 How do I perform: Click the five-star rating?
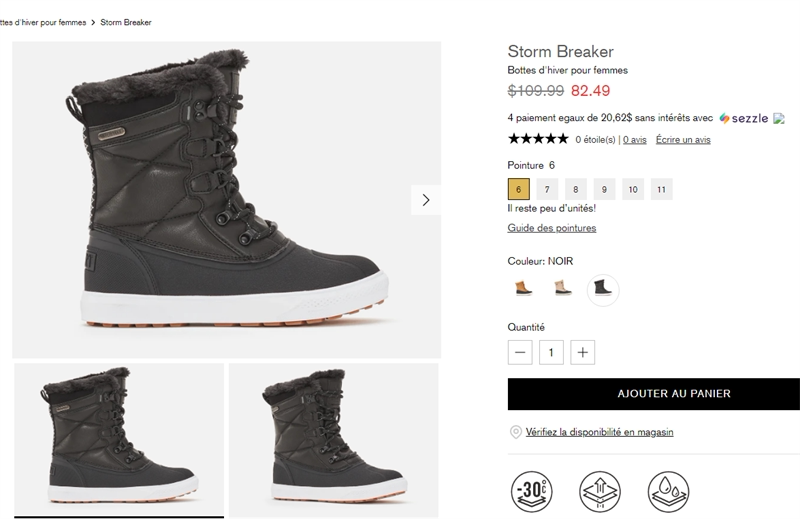[x=538, y=140]
